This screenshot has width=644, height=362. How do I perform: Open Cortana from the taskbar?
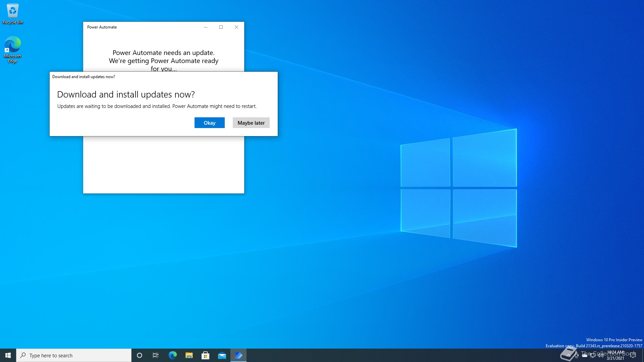click(140, 355)
